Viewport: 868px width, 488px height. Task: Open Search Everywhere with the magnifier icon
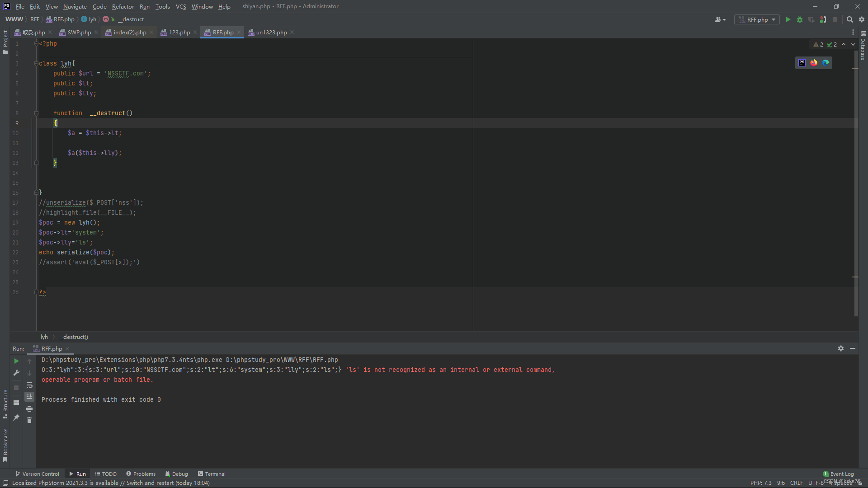click(850, 19)
